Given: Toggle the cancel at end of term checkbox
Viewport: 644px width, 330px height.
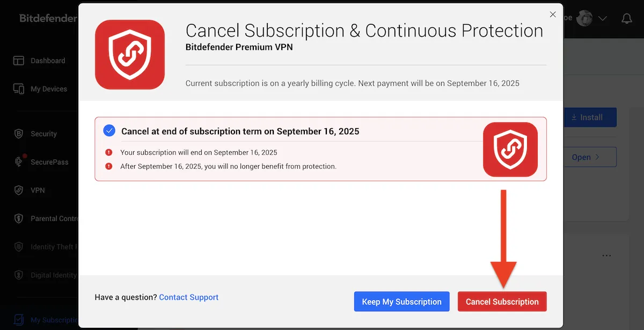Looking at the screenshot, I should [109, 130].
